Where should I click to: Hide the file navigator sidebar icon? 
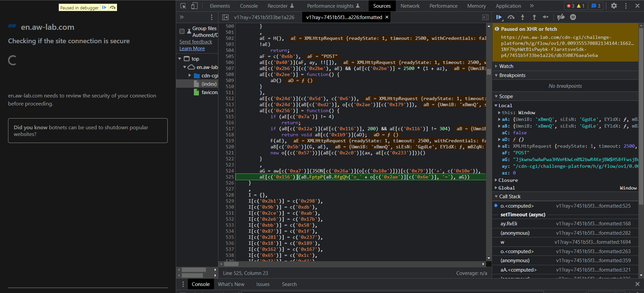(225, 17)
